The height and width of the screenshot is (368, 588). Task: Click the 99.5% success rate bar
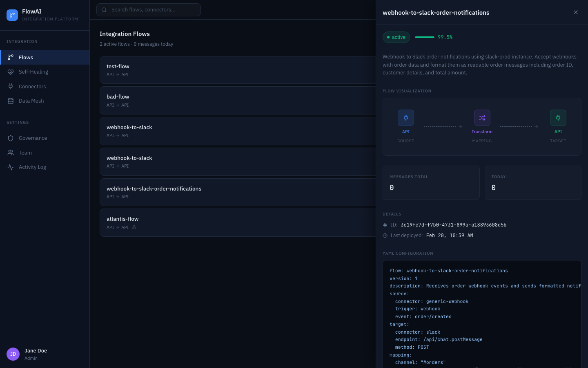click(x=424, y=37)
